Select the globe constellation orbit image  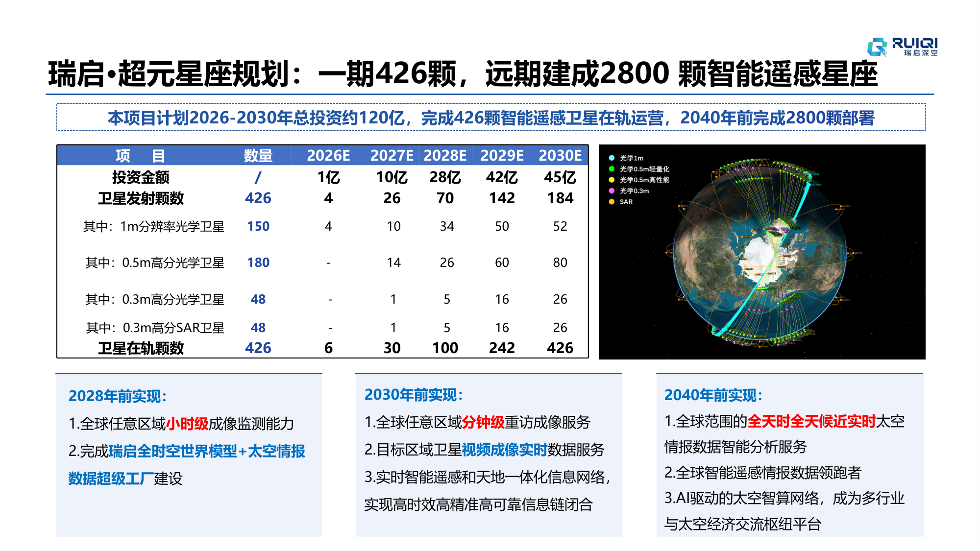pyautogui.click(x=762, y=252)
